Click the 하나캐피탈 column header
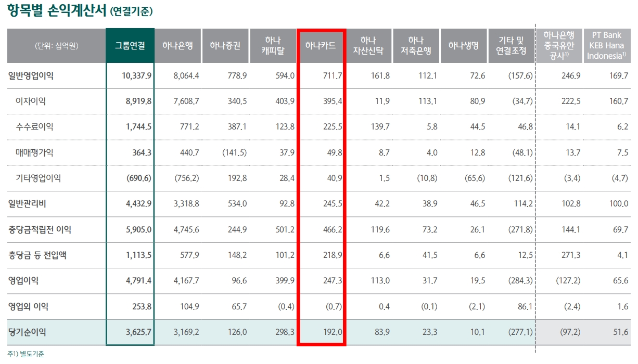Screen dimensions: 638x364 point(272,46)
